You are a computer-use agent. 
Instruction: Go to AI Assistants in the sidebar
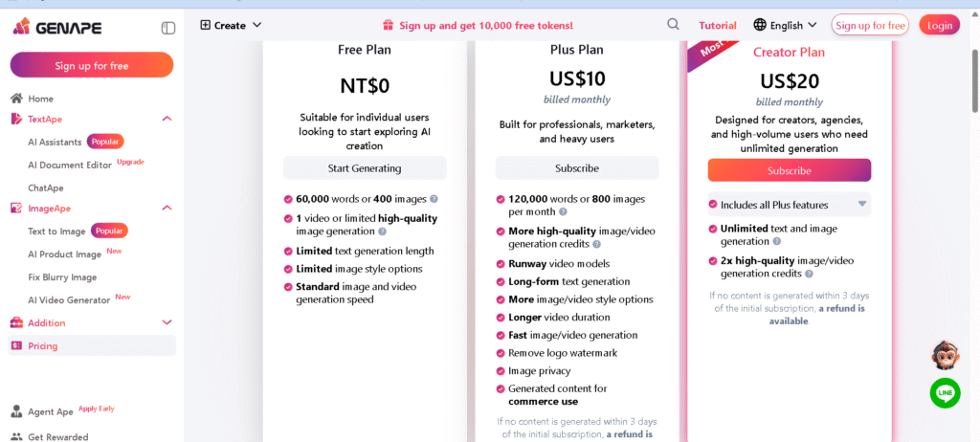pyautogui.click(x=55, y=142)
